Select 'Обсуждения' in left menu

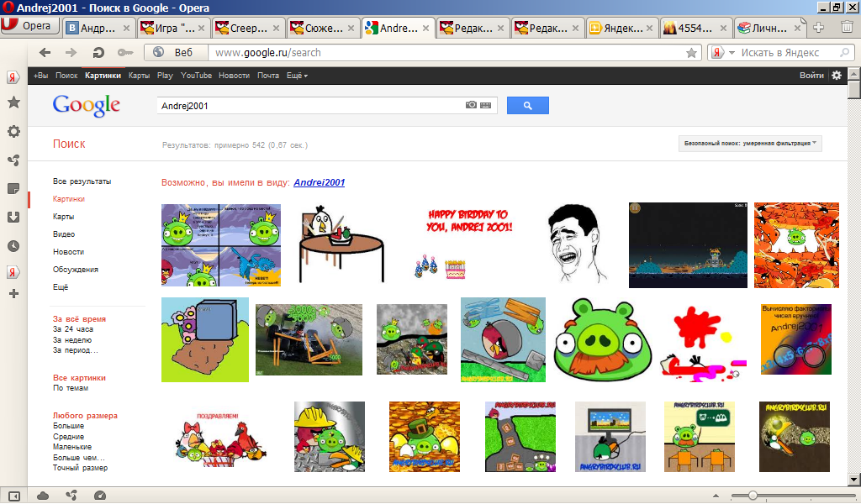(x=75, y=270)
